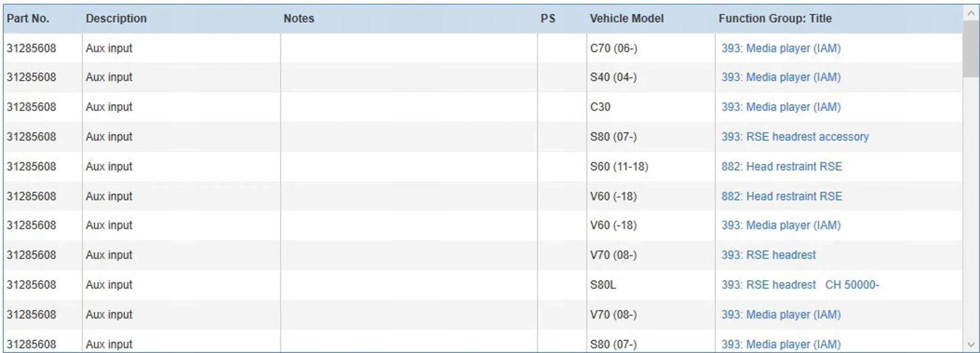Open RSE headrest link for V70 (08-)
Image resolution: width=980 pixels, height=353 pixels.
[x=768, y=255]
